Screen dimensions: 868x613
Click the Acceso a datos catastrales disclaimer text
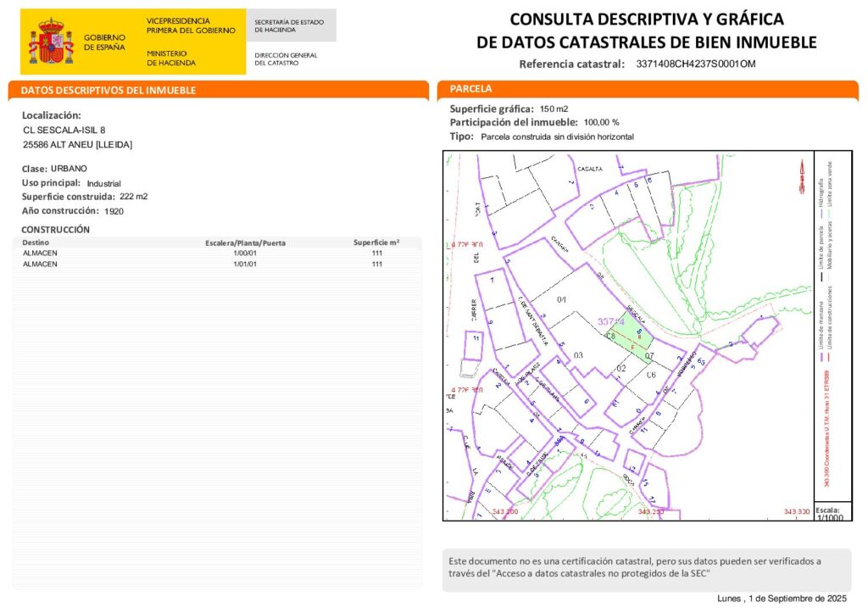click(634, 567)
